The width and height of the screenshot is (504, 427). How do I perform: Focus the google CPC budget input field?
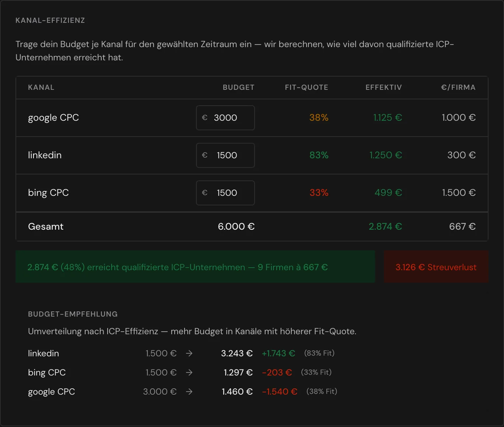(225, 118)
